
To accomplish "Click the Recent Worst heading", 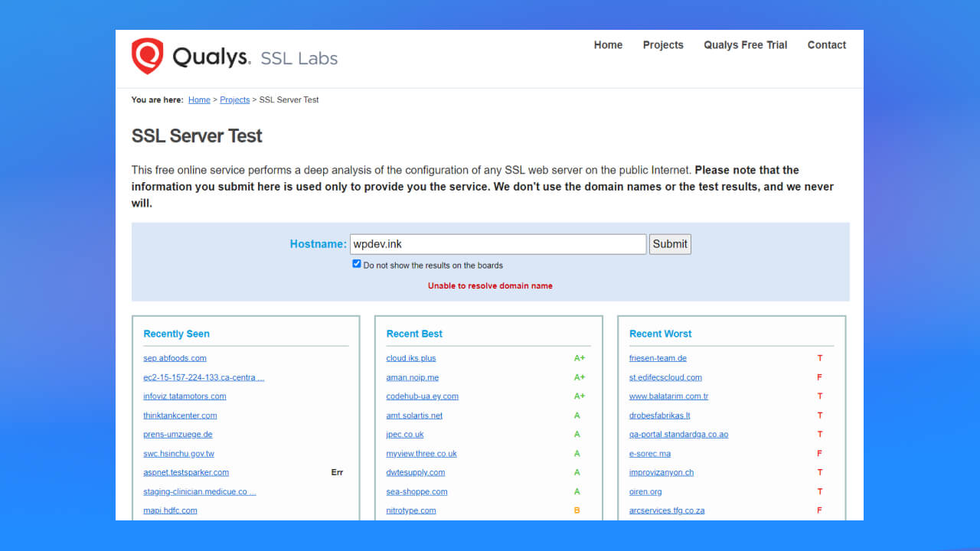I will pyautogui.click(x=660, y=334).
